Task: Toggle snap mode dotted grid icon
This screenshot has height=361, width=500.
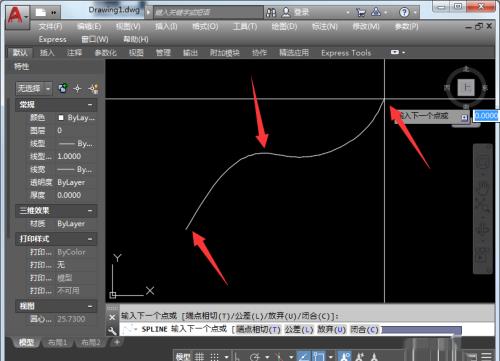Action: (x=214, y=357)
